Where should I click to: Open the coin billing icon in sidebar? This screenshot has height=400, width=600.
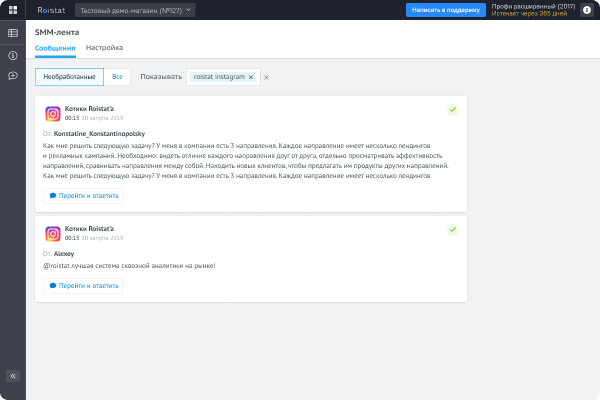[13, 56]
